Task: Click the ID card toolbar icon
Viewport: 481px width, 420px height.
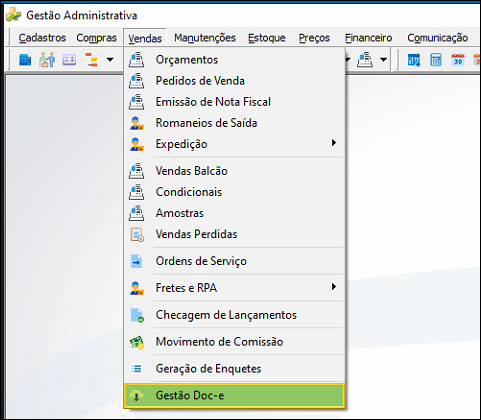Action: (x=69, y=60)
